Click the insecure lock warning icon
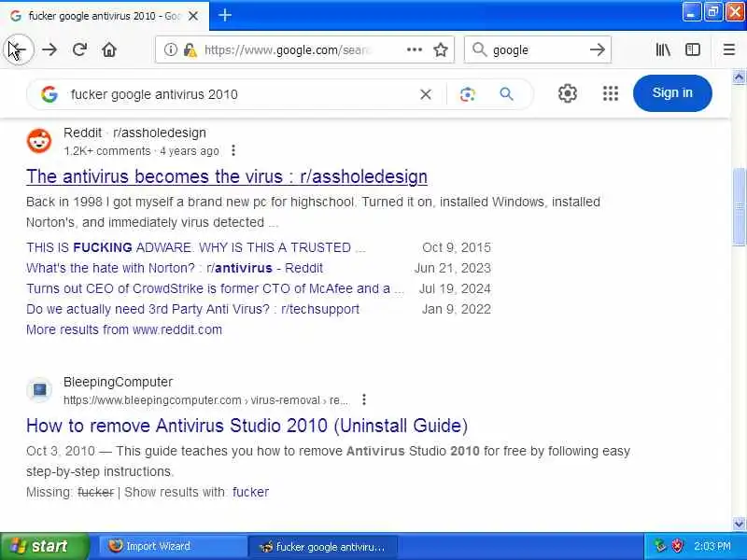Image resolution: width=747 pixels, height=560 pixels. pyautogui.click(x=190, y=49)
